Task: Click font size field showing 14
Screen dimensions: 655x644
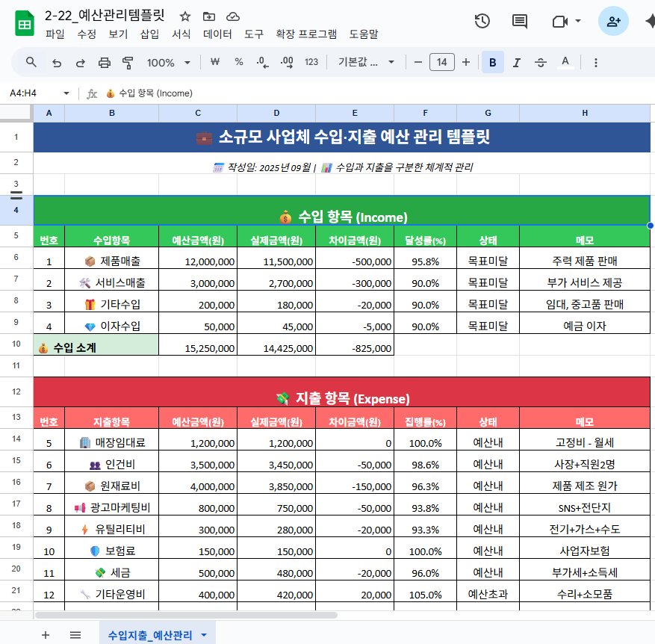Action: pyautogui.click(x=441, y=62)
